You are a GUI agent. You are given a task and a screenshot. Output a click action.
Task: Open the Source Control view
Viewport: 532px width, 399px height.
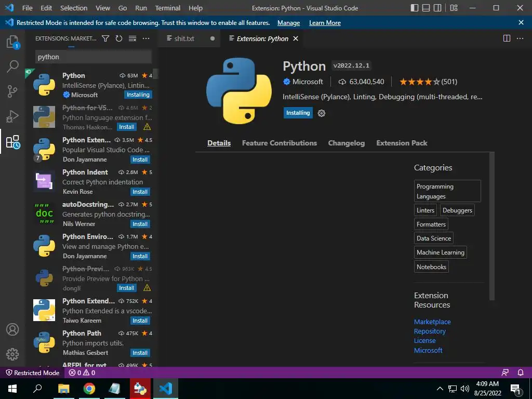pyautogui.click(x=12, y=91)
